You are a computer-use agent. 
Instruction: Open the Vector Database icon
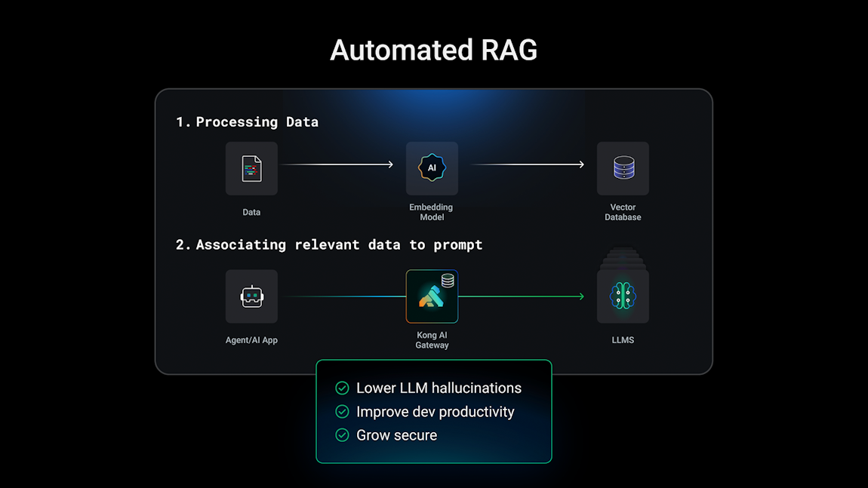[x=623, y=169]
